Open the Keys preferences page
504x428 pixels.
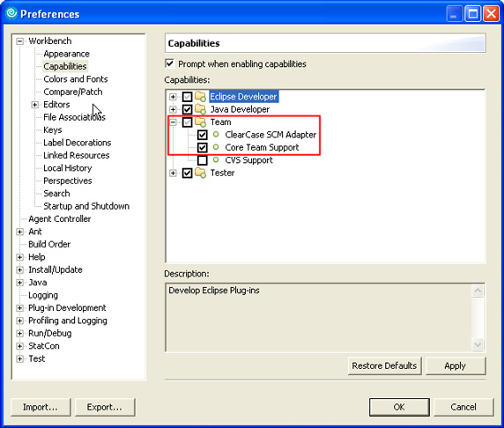pyautogui.click(x=53, y=129)
